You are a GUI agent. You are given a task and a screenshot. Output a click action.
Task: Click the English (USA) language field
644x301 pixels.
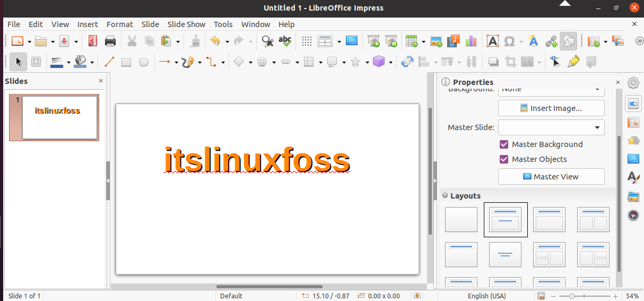[486, 296]
